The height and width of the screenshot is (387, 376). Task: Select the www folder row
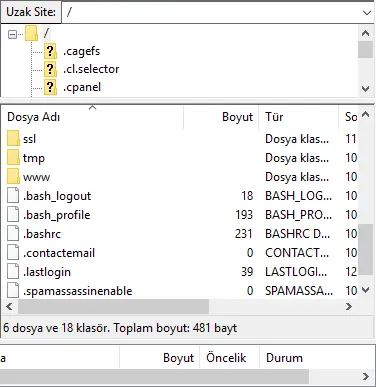180,177
